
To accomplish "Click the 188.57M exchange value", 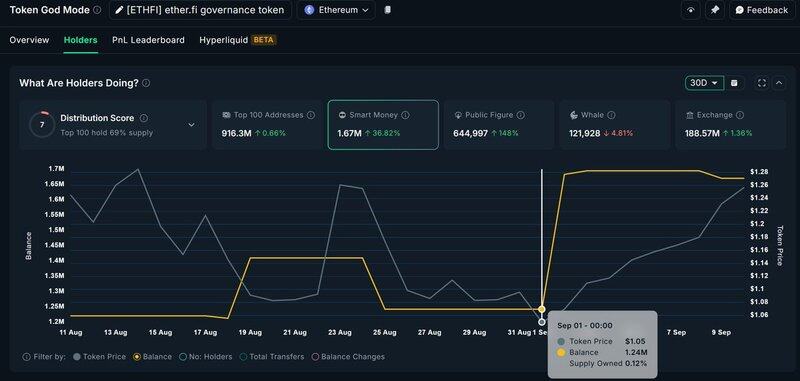I will (x=703, y=134).
